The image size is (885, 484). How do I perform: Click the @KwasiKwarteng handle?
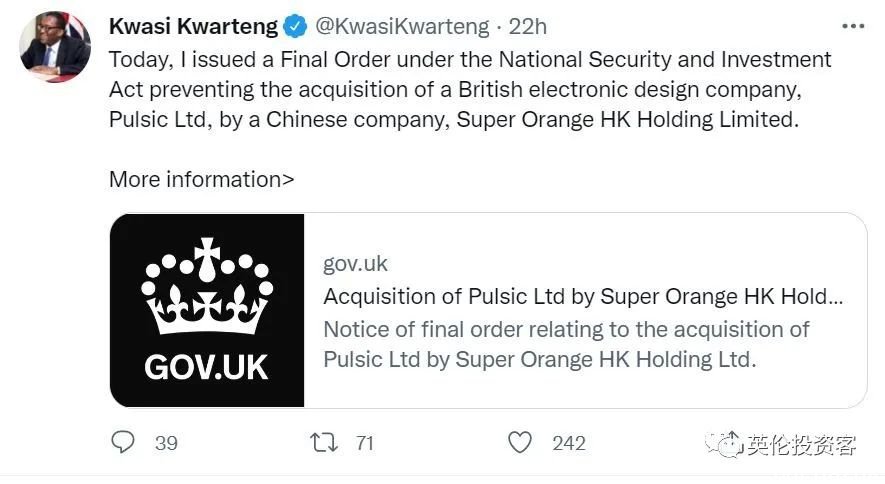coord(402,27)
